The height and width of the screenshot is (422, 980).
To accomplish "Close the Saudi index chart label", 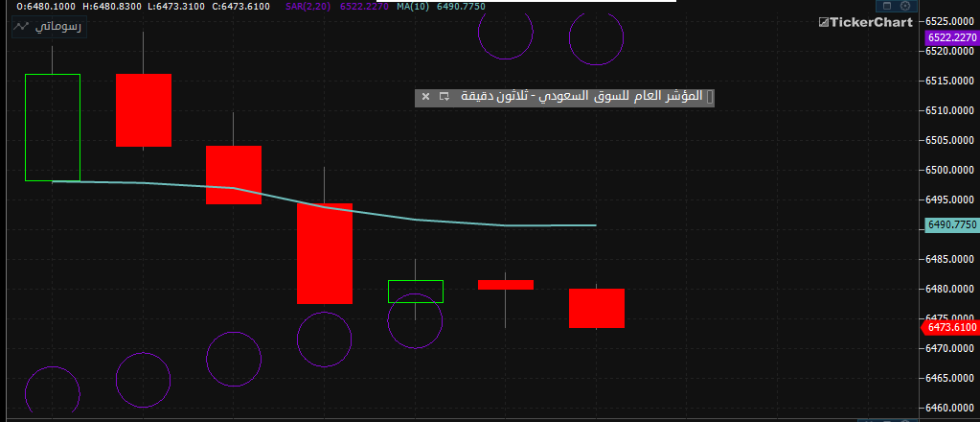I will (425, 97).
